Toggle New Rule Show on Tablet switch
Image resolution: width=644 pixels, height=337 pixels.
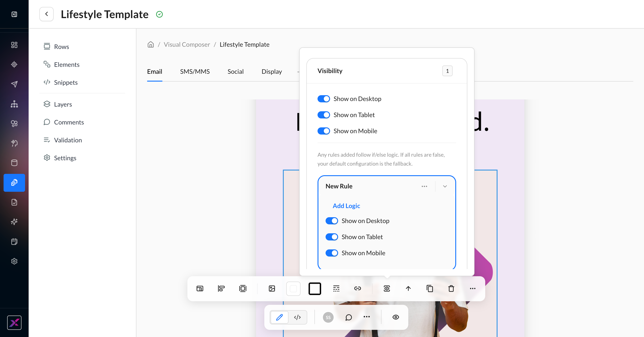332,237
